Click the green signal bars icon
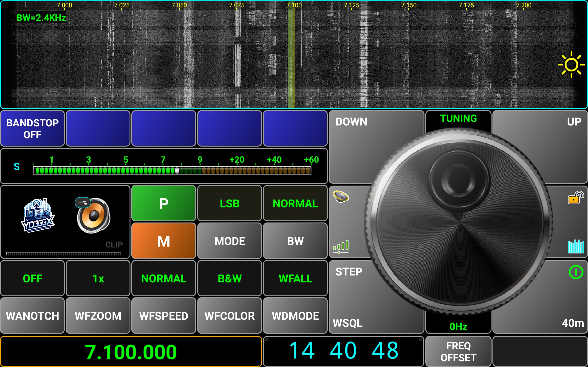Image resolution: width=588 pixels, height=367 pixels. (x=341, y=246)
